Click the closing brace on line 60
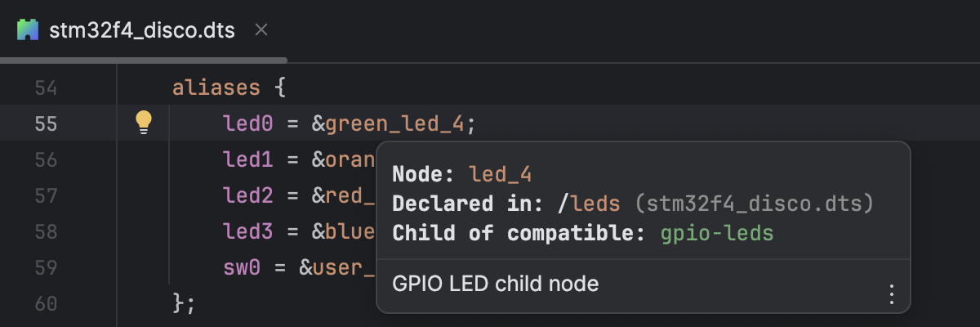 [180, 303]
